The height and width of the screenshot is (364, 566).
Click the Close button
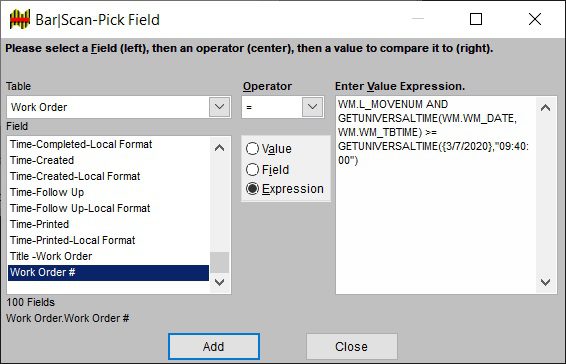(x=352, y=346)
